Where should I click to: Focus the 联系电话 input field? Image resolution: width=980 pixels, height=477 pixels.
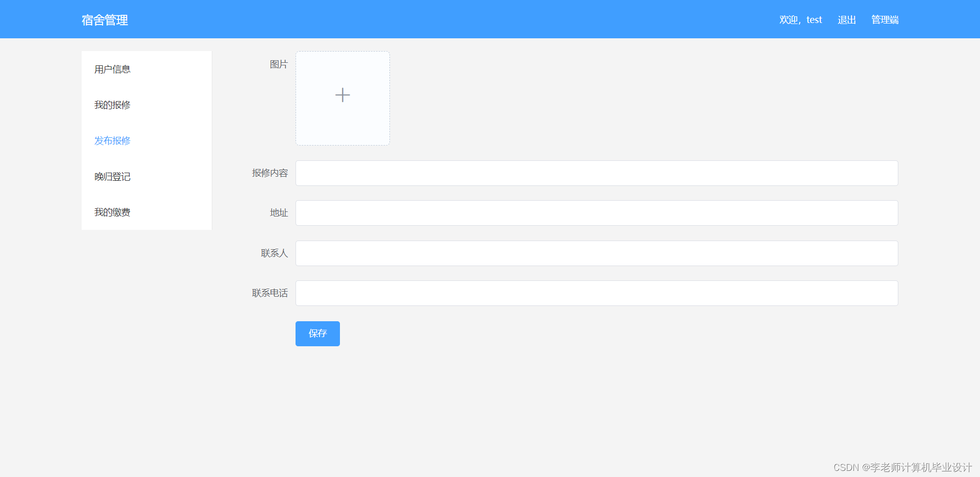tap(596, 293)
